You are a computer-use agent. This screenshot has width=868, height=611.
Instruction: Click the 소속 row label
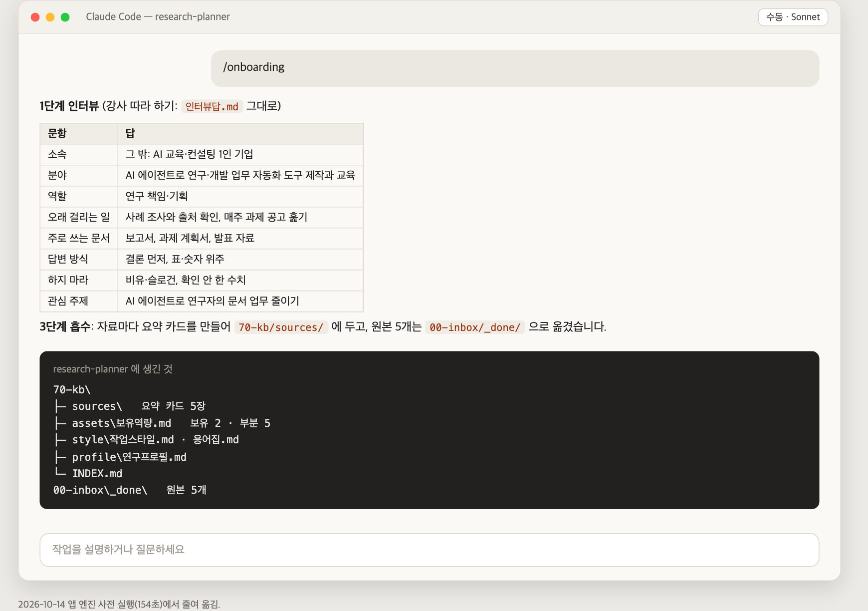[79, 154]
